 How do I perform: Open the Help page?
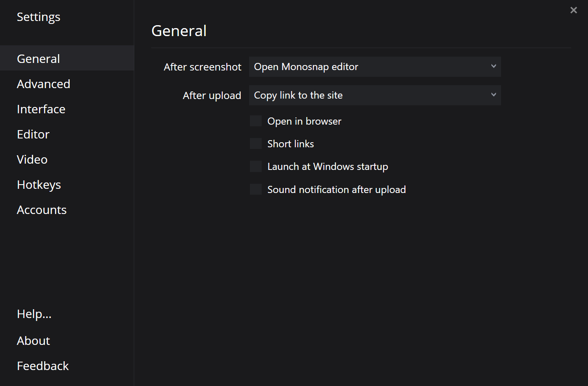pos(34,314)
